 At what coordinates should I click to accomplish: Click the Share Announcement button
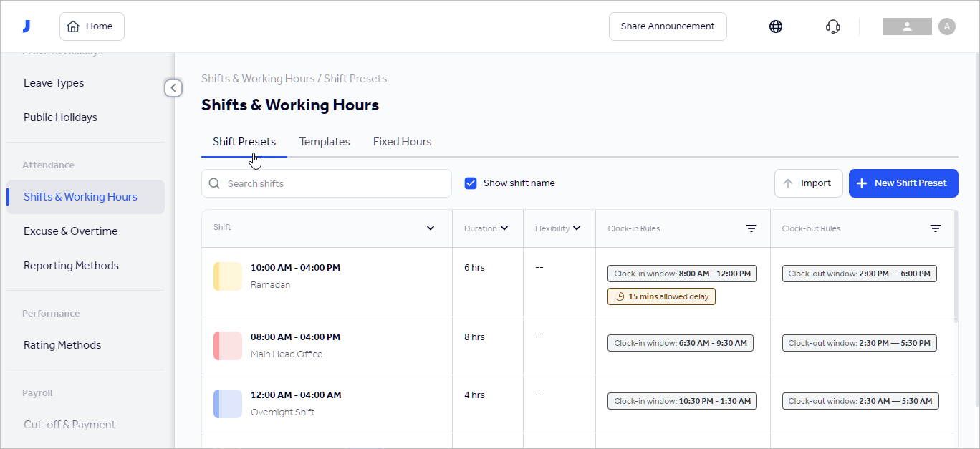[667, 26]
